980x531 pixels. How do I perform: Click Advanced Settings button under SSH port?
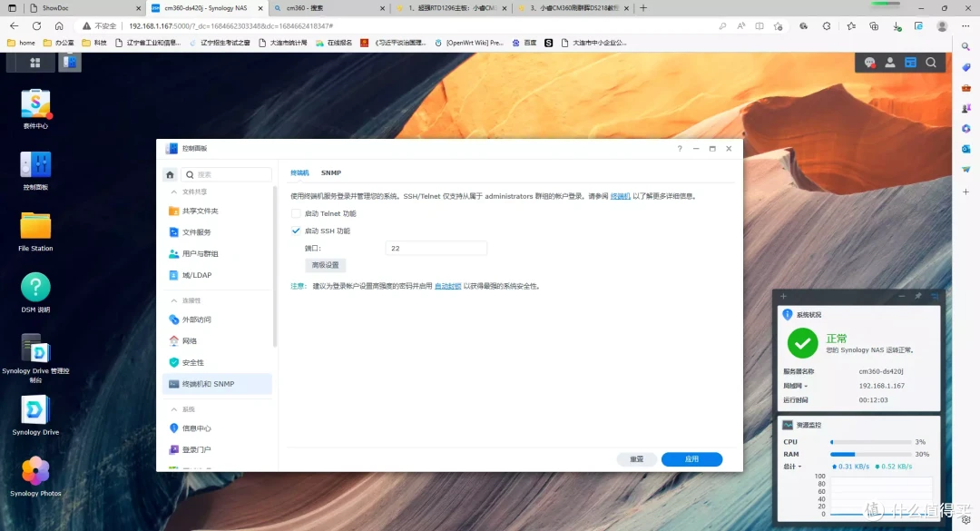pyautogui.click(x=325, y=265)
